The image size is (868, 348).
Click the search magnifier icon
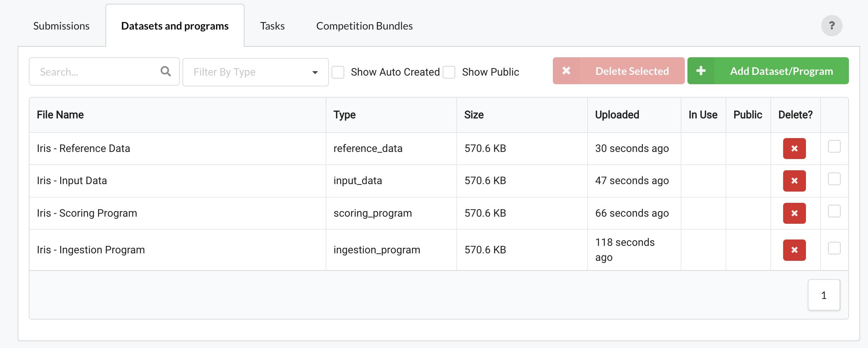166,71
